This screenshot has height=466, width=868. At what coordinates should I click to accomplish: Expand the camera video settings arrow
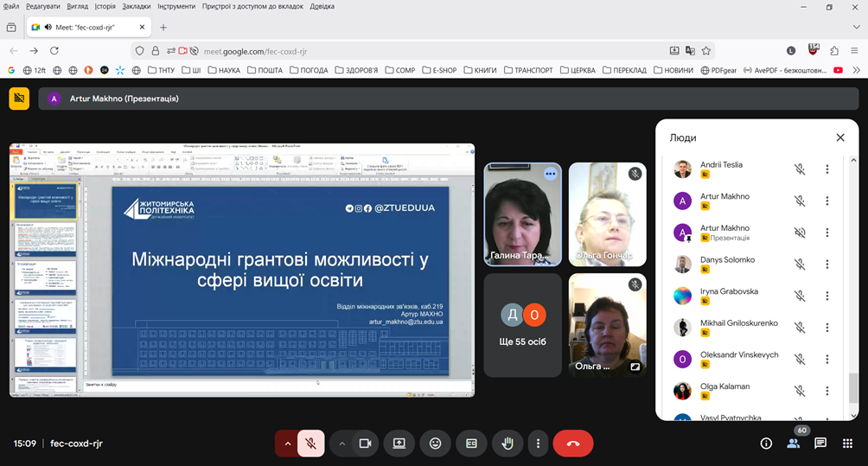[x=342, y=444]
